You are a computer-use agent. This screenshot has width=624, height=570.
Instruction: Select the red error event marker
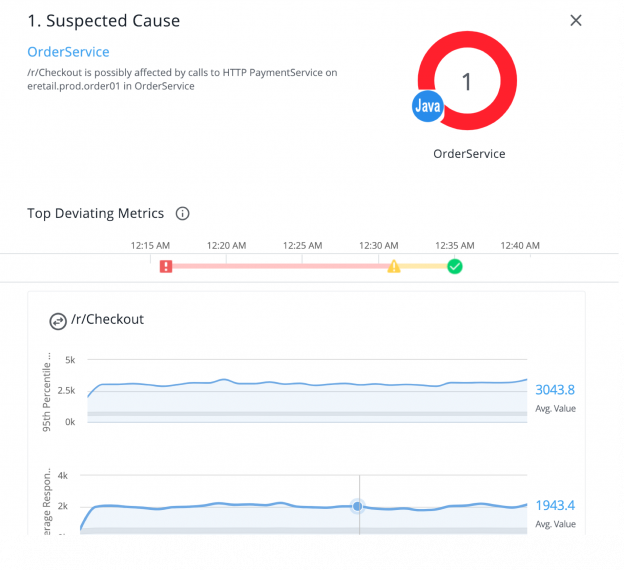click(x=166, y=266)
